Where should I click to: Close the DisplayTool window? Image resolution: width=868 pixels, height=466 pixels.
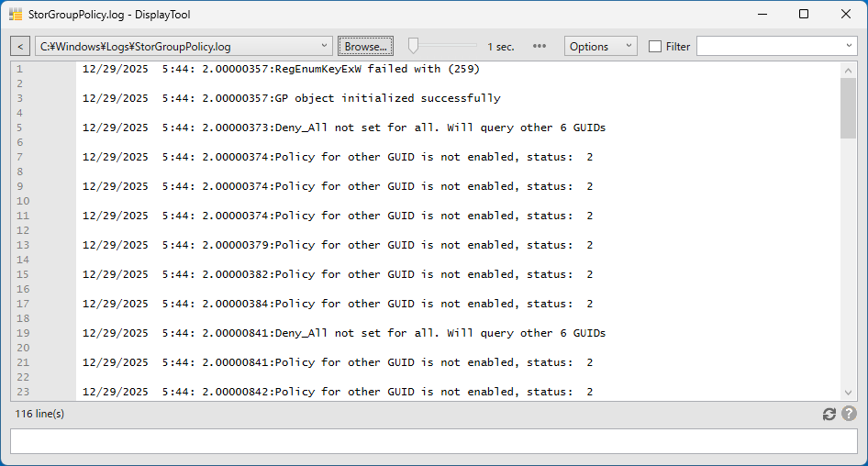point(846,15)
